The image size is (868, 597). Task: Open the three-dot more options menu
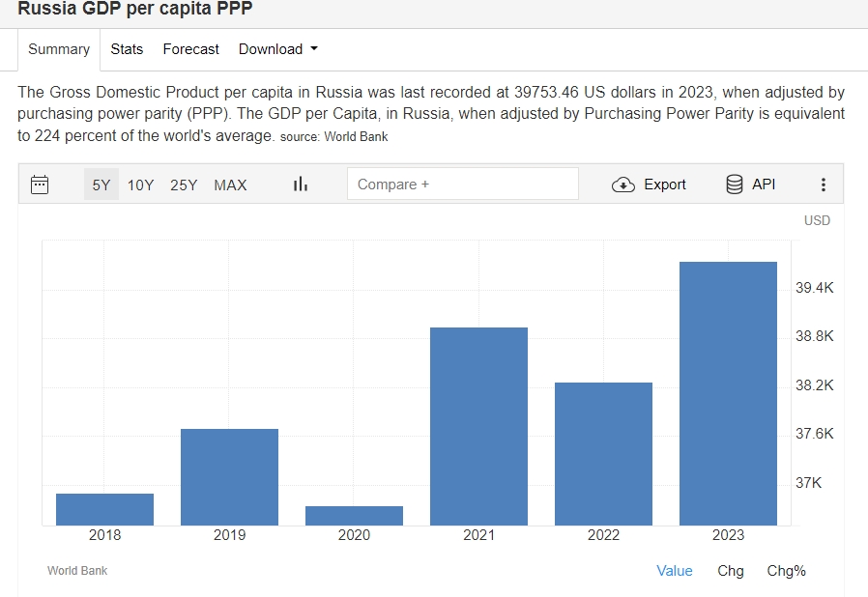[823, 185]
